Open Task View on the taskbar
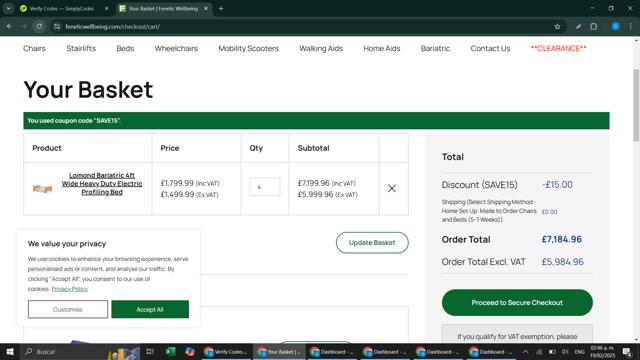This screenshot has width=640, height=360. click(149, 351)
